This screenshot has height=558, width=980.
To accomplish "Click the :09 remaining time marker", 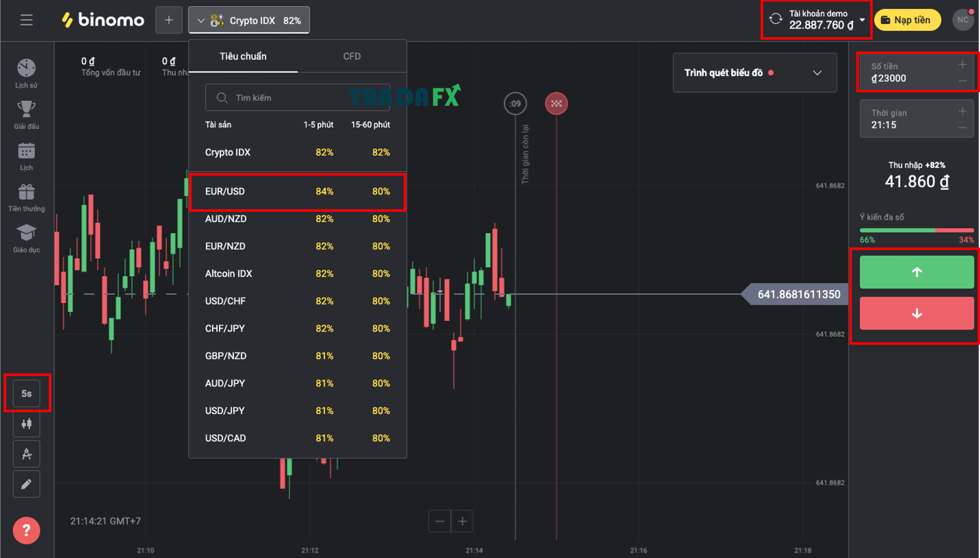I will pos(515,104).
